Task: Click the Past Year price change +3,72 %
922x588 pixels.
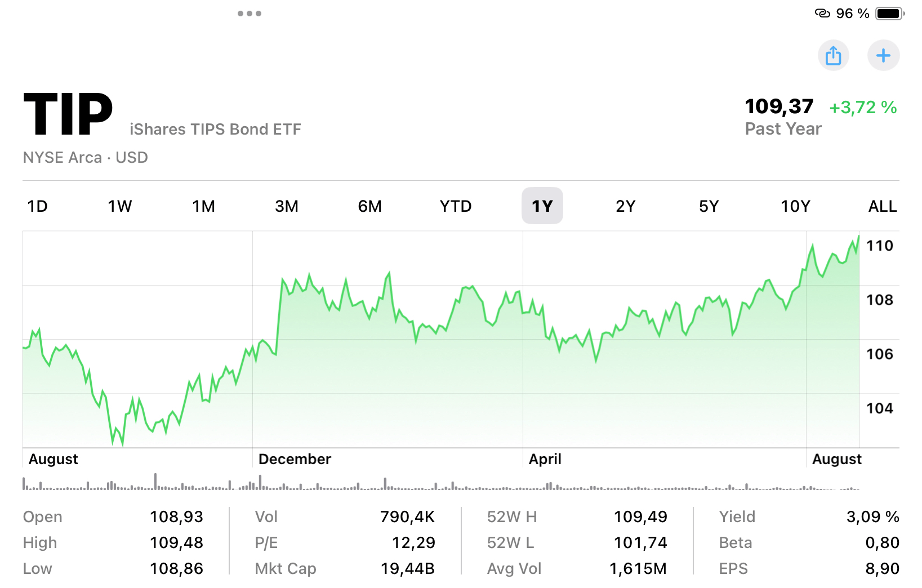Action: tap(862, 107)
